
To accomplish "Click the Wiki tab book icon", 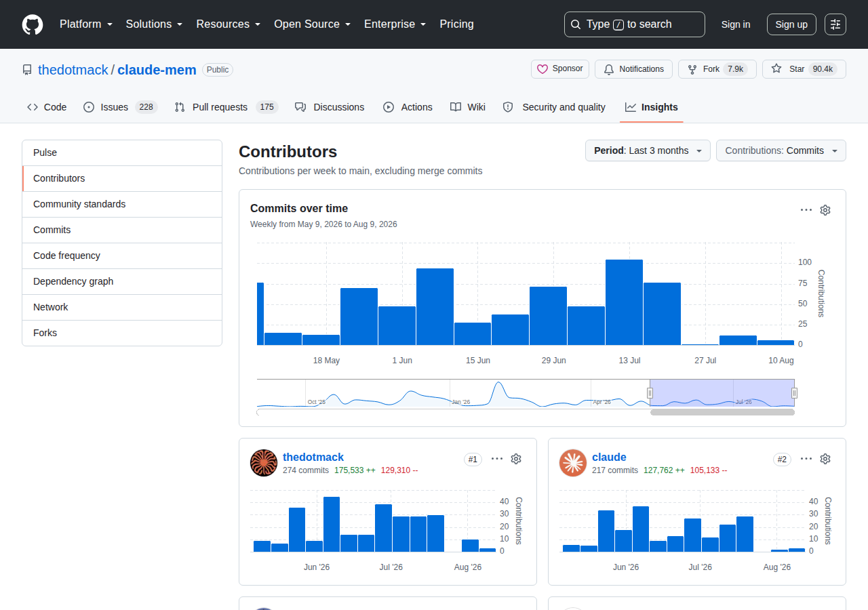I will click(456, 107).
